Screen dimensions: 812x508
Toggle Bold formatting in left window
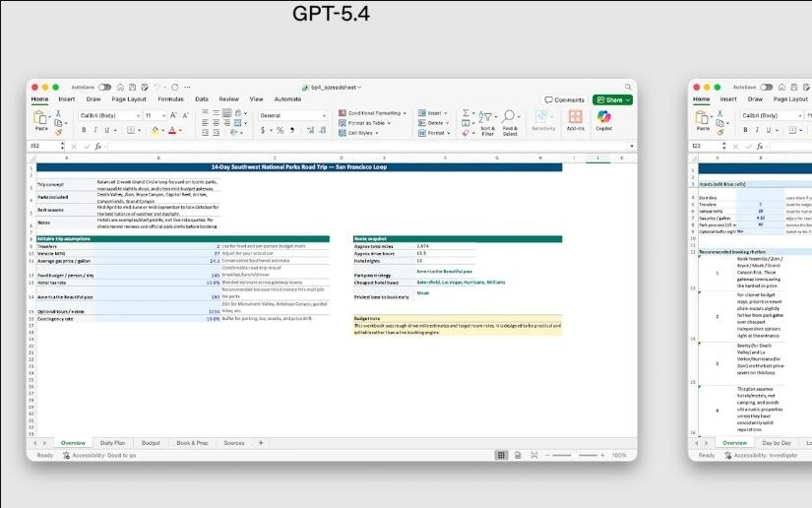click(84, 130)
